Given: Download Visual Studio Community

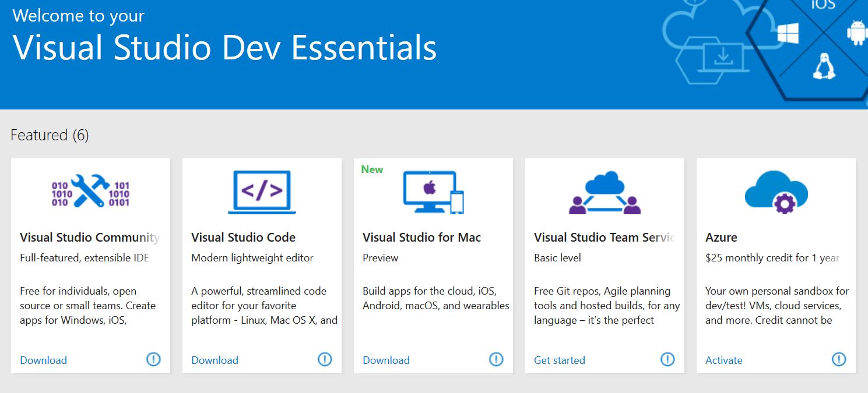Looking at the screenshot, I should pyautogui.click(x=44, y=360).
